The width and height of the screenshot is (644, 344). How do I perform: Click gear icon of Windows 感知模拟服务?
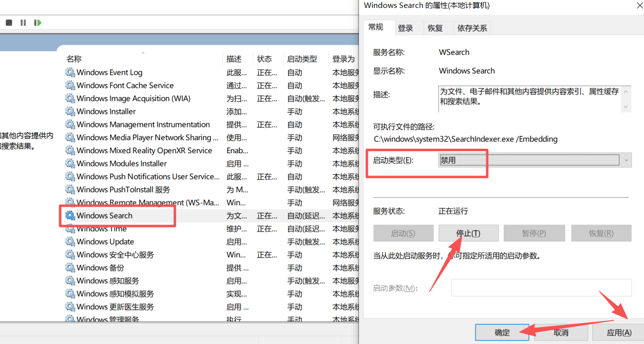[x=70, y=293]
